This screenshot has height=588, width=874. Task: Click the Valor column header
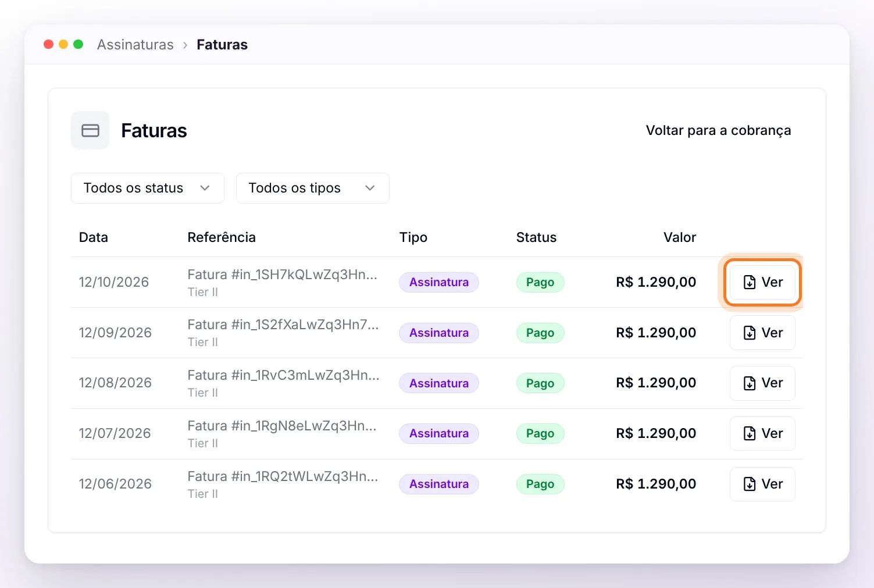pyautogui.click(x=680, y=237)
